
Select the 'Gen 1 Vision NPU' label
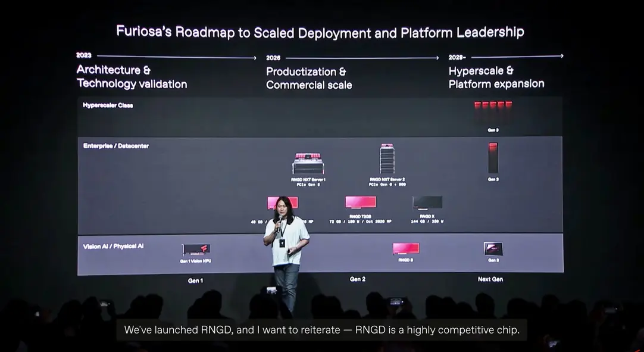click(195, 261)
